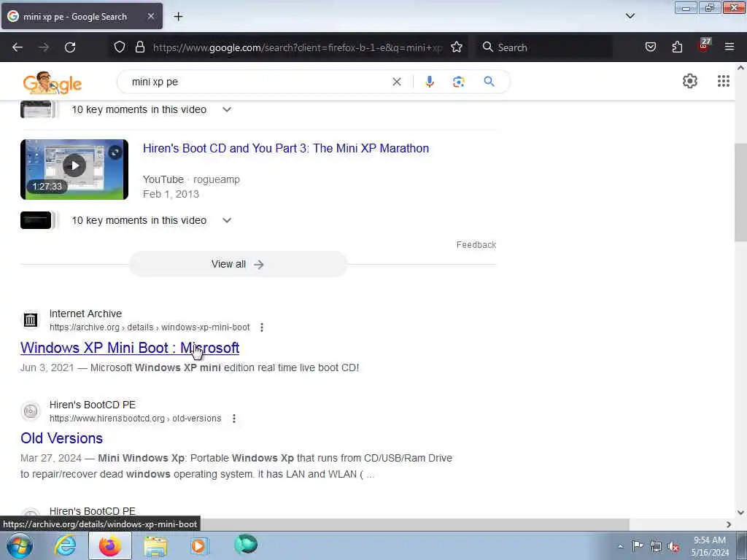This screenshot has height=560, width=747.
Task: Click the Firefox taskbar button
Action: tap(110, 545)
